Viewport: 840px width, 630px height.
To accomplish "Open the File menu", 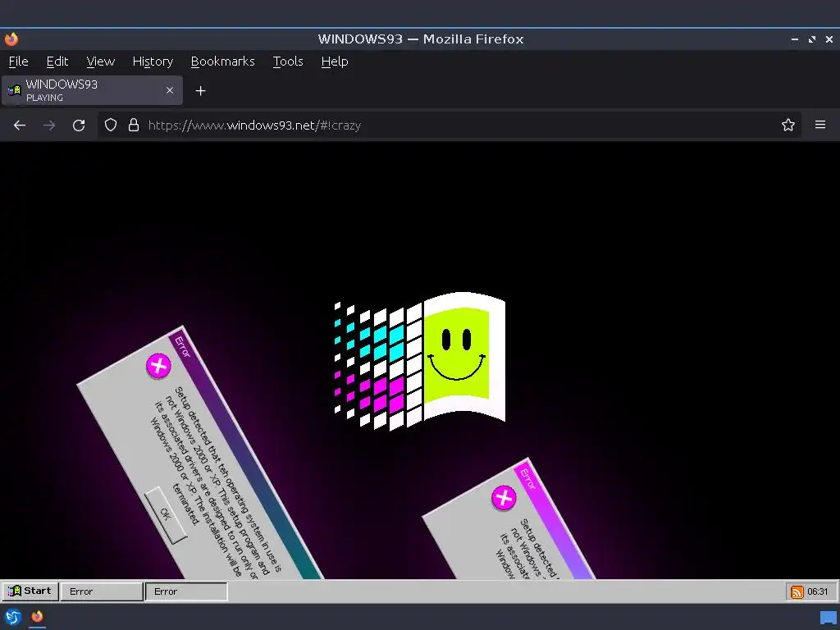I will (x=18, y=62).
